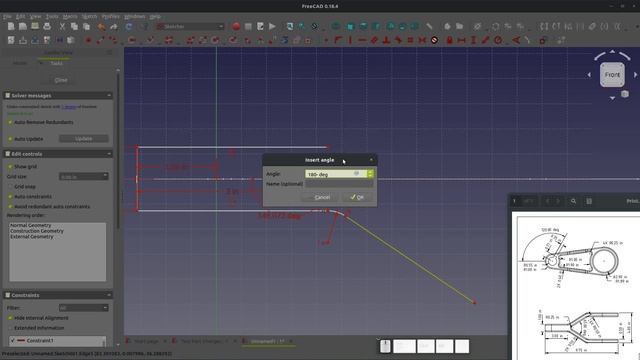
Task: Open the Edit menu
Action: click(x=20, y=17)
